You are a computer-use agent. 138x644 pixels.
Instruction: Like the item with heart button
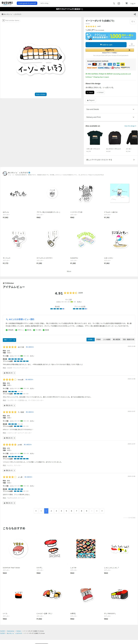pos(133,21)
